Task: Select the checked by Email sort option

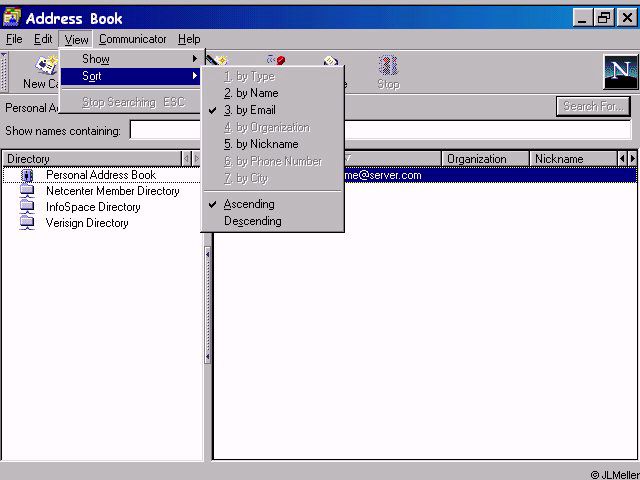Action: tap(273, 110)
